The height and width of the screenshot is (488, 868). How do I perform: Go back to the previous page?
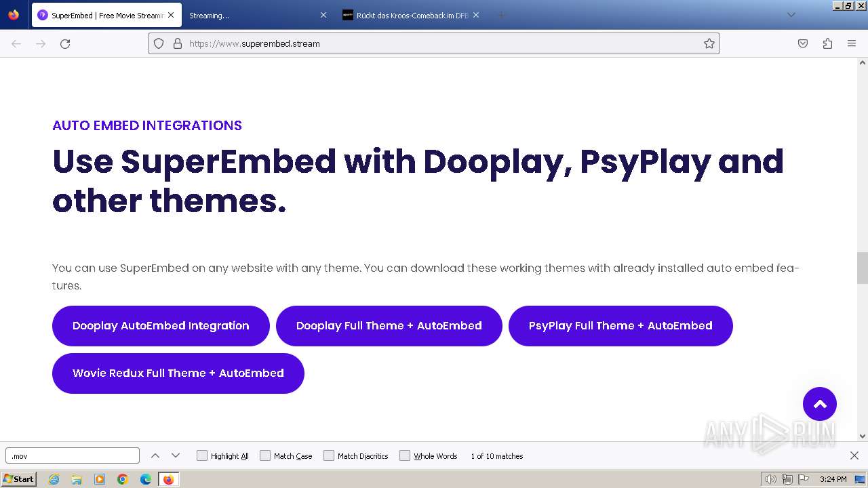coord(16,43)
